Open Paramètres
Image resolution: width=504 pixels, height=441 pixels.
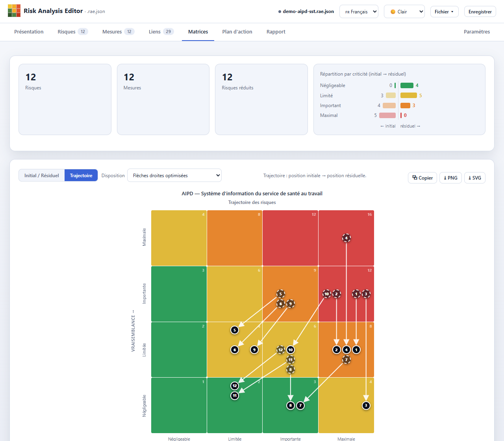coord(477,32)
